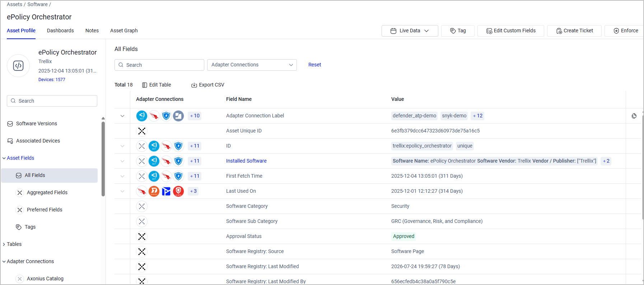
Task: Select the Asset Profile tab
Action: coord(21,31)
